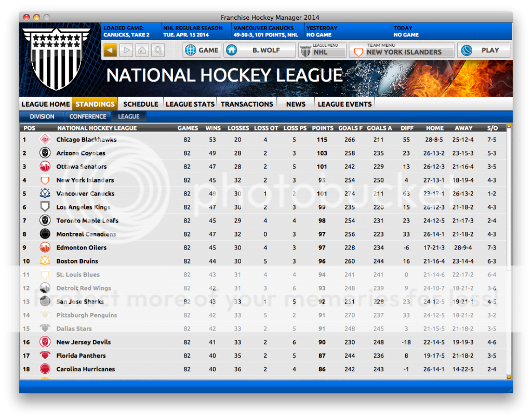Expand the New York Islanders team menu
Image resolution: width=532 pixels, height=419 pixels.
pyautogui.click(x=402, y=50)
